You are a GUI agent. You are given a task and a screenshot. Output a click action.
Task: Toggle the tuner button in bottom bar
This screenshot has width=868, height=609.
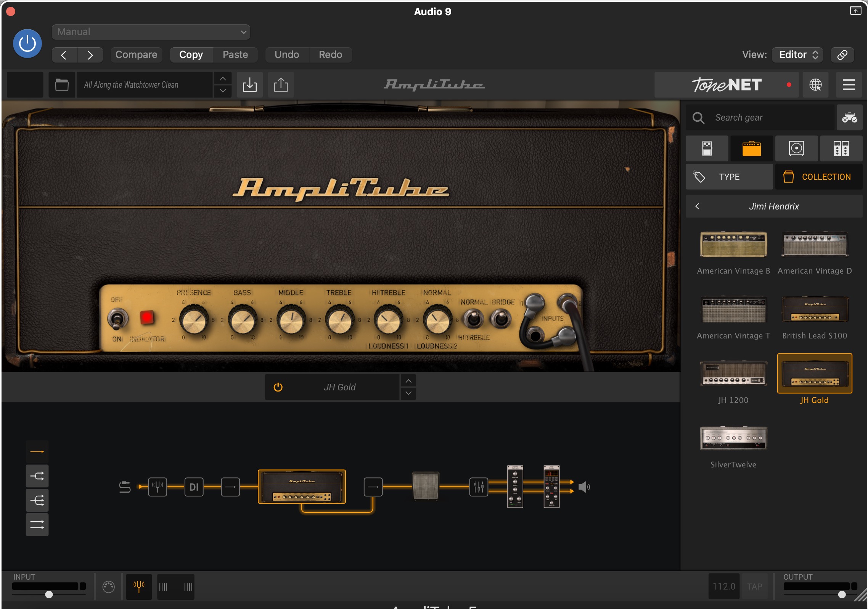point(139,587)
